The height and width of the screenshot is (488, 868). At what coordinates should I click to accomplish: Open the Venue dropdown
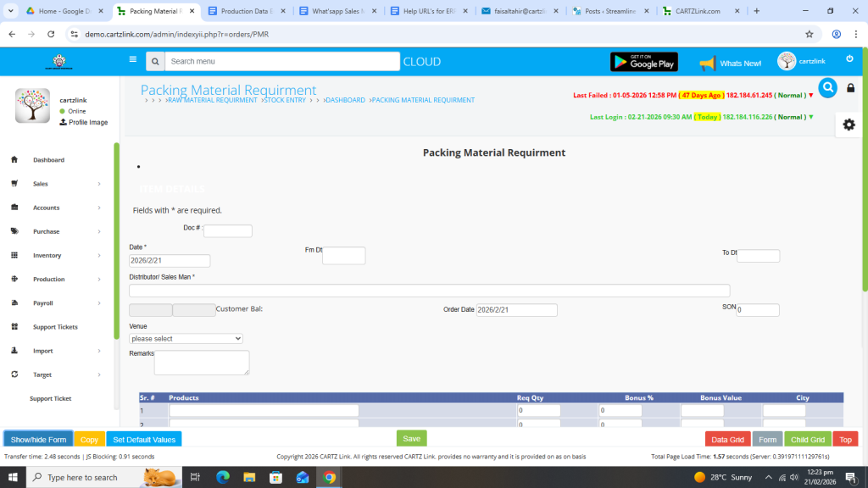point(186,339)
